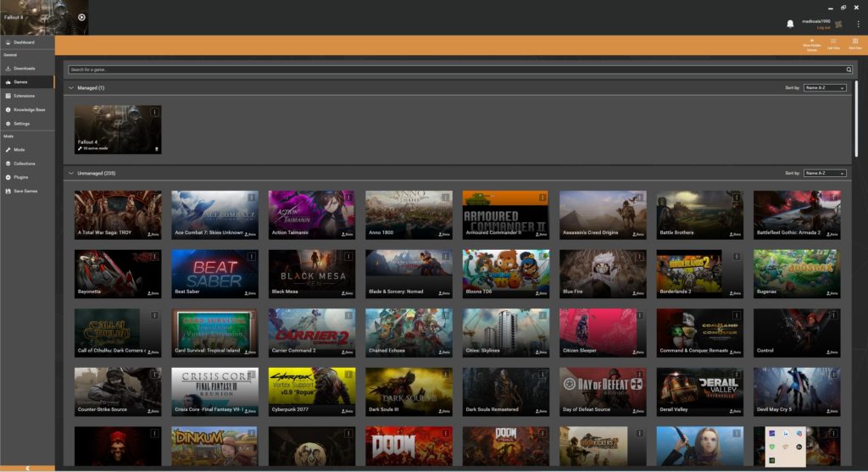Select the Chained Echoes game tile
The height and width of the screenshot is (472, 868).
pyautogui.click(x=409, y=332)
